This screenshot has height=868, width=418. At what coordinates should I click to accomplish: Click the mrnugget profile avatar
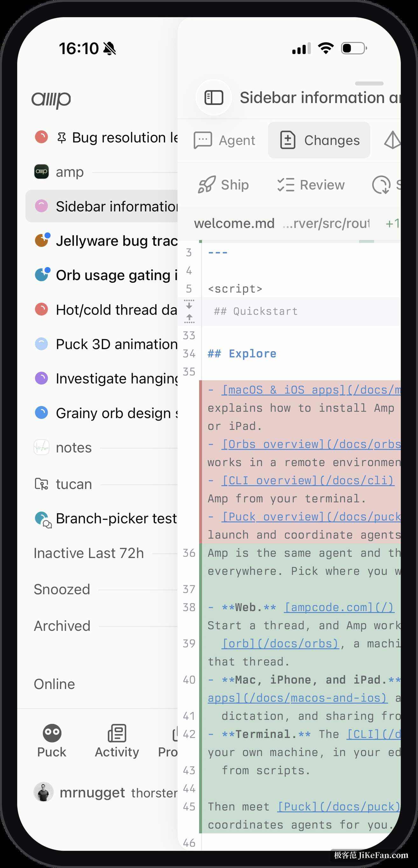[44, 792]
